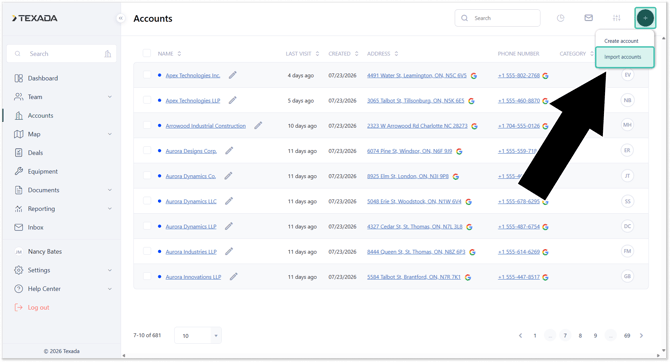Click the NB owner avatar
Screen dimensions: 670x362
627,100
